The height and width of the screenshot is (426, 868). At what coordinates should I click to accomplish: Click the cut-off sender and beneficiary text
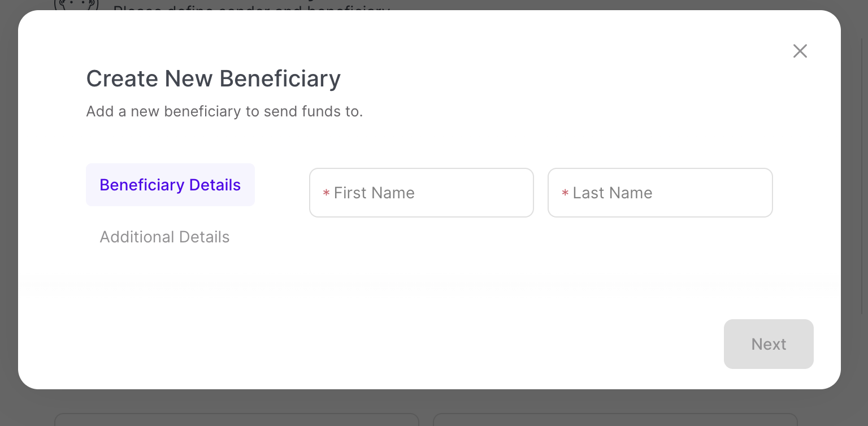(251, 7)
